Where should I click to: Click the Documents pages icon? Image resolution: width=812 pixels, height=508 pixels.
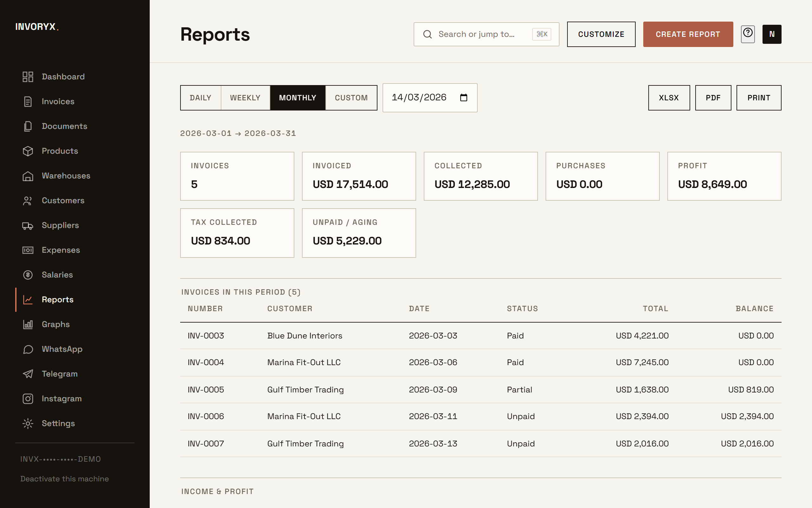click(x=28, y=126)
